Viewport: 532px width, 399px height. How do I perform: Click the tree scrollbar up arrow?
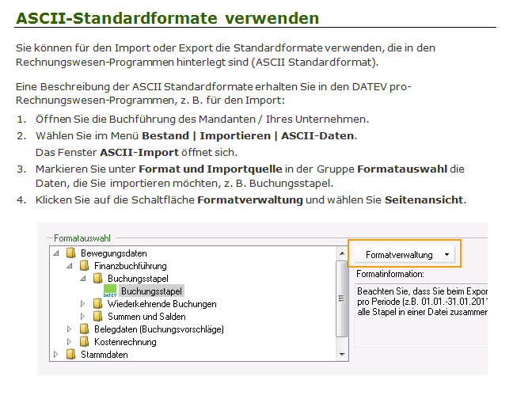[x=342, y=252]
